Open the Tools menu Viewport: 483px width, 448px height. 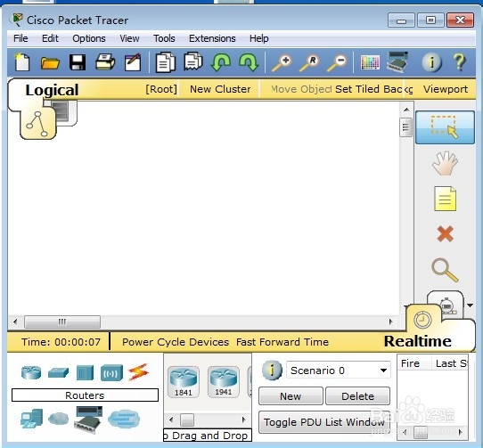point(164,38)
